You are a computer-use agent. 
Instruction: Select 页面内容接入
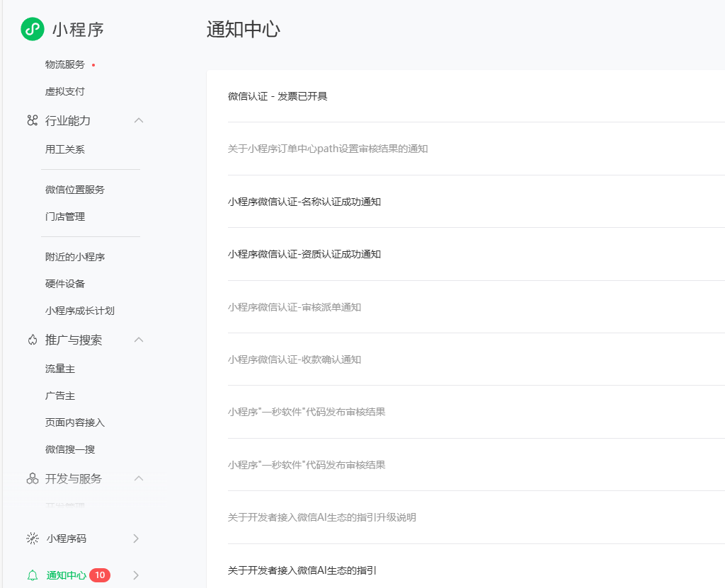coord(75,422)
